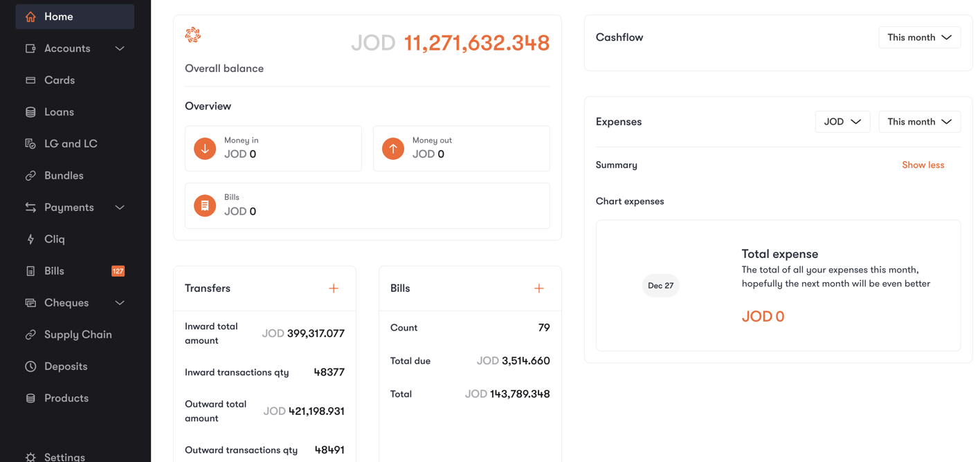Screen dimensions: 980x462
Task: Click the bank logo above Overall balance
Action: click(193, 35)
